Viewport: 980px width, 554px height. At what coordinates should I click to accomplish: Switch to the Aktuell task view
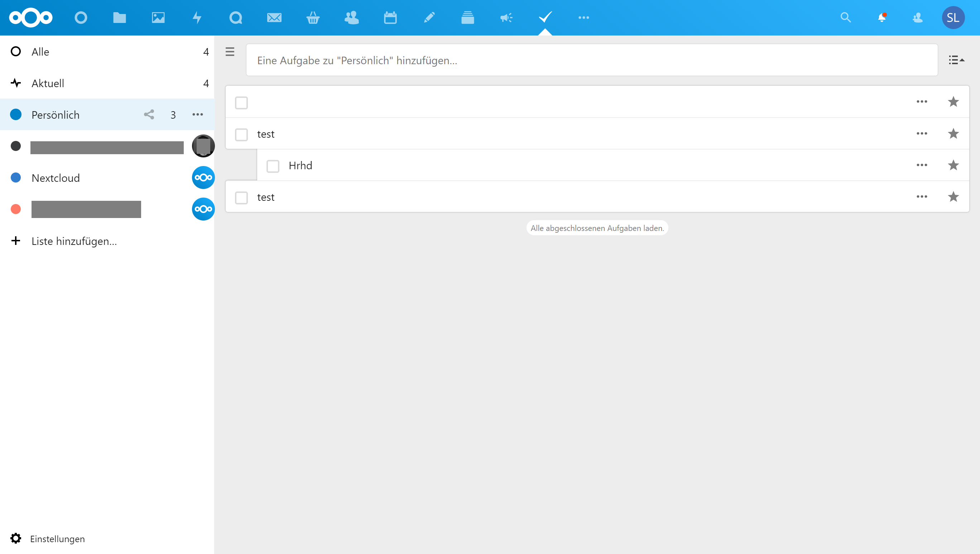(x=48, y=83)
